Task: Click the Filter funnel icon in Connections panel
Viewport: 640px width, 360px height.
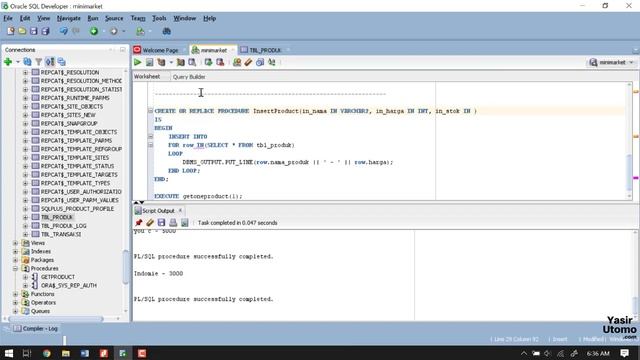Action: 38,62
